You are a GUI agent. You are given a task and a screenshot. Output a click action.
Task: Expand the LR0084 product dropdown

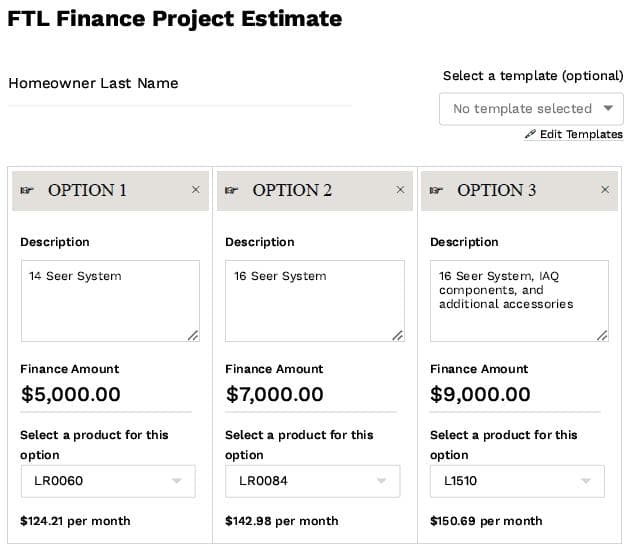click(312, 481)
